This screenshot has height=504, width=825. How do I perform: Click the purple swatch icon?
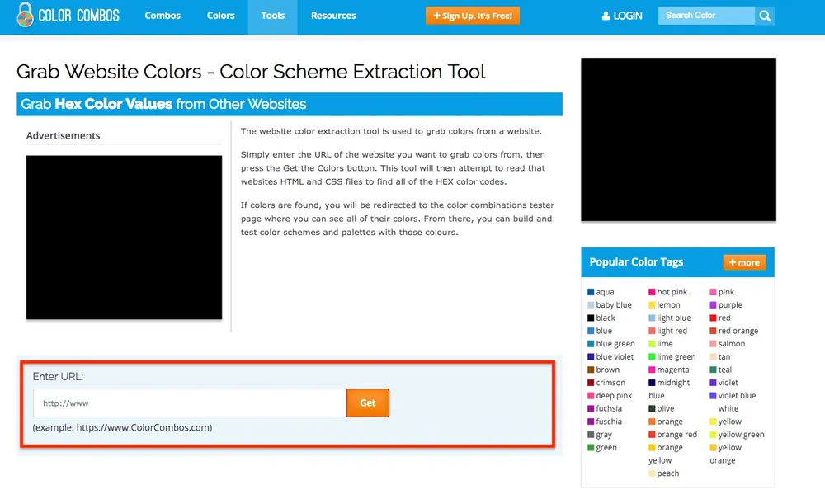(x=713, y=305)
